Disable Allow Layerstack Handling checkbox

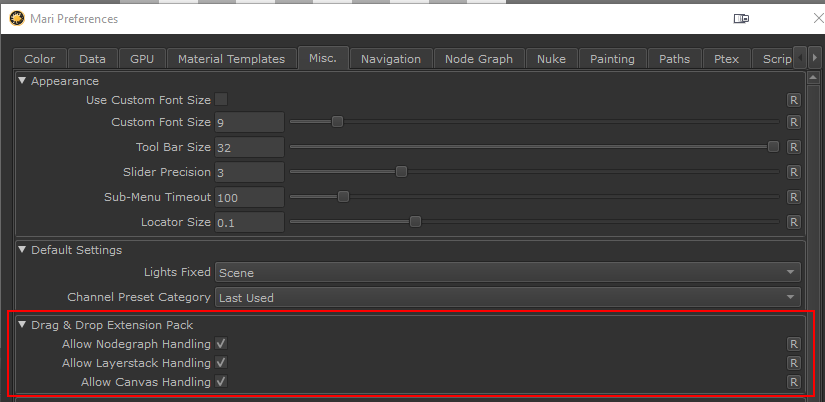point(221,363)
